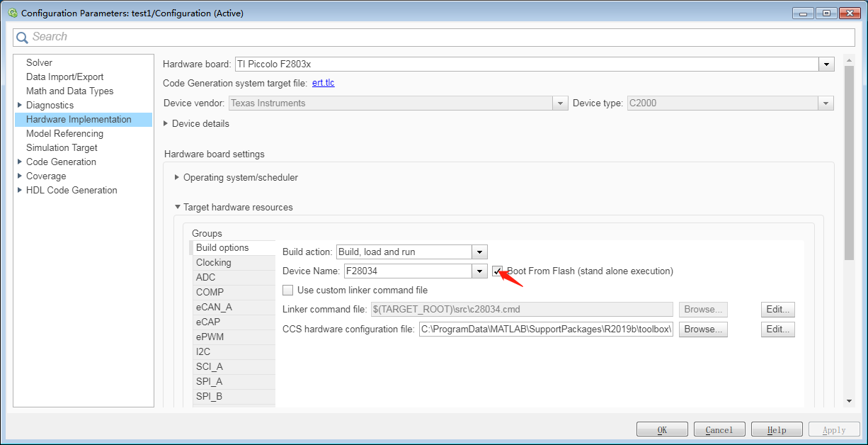
Task: Click the MATLAB icon in title bar
Action: tap(13, 13)
